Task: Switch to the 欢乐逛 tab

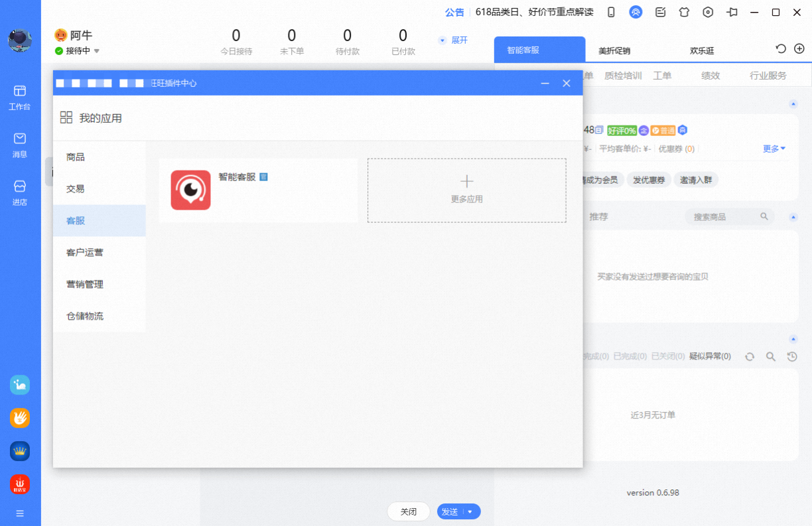Action: pos(702,50)
